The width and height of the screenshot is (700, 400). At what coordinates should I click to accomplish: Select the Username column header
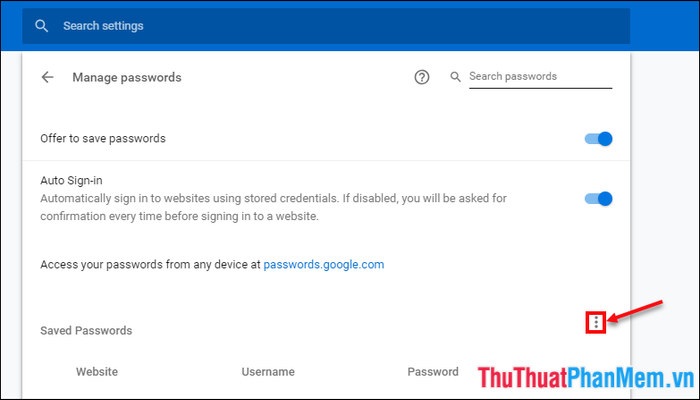[x=268, y=371]
